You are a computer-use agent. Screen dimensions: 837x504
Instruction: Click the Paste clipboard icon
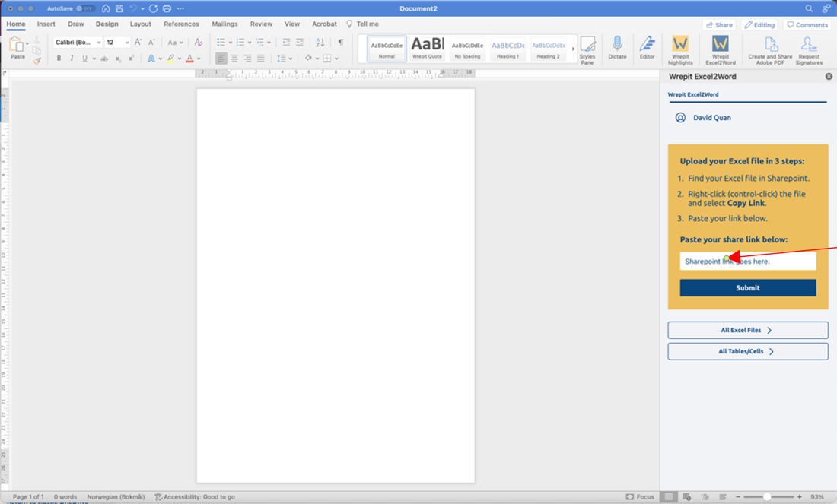16,45
